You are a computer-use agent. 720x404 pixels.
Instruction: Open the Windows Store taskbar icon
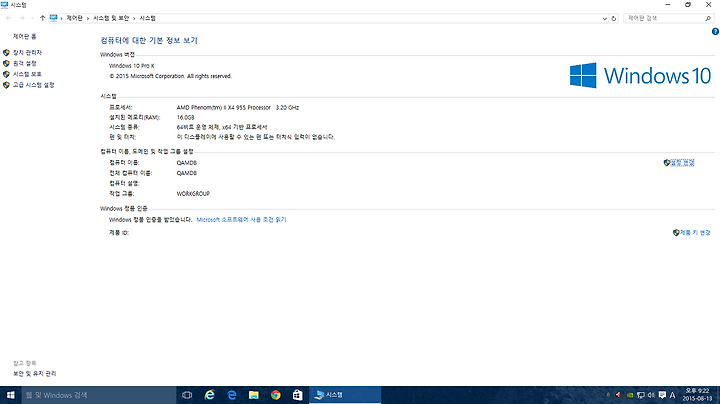click(x=298, y=395)
